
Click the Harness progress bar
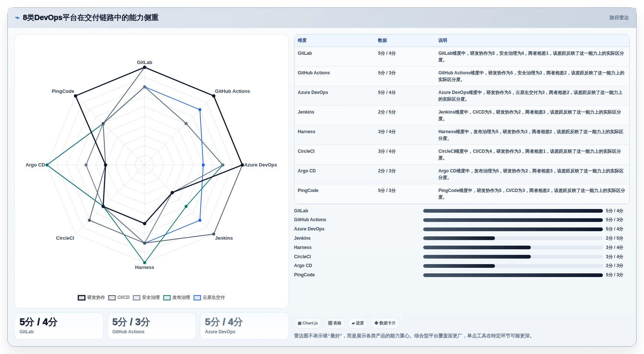coord(513,247)
